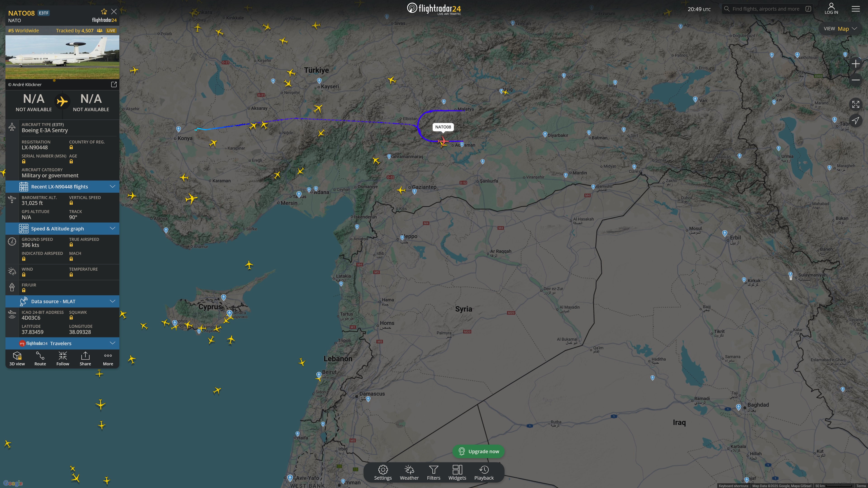Click the LIVE status badge
The image size is (868, 488).
point(111,31)
